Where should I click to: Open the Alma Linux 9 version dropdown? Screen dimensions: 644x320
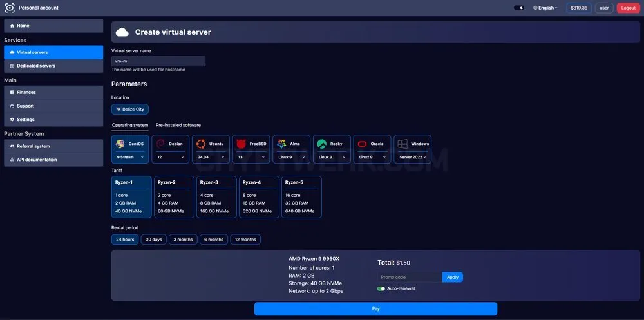291,157
